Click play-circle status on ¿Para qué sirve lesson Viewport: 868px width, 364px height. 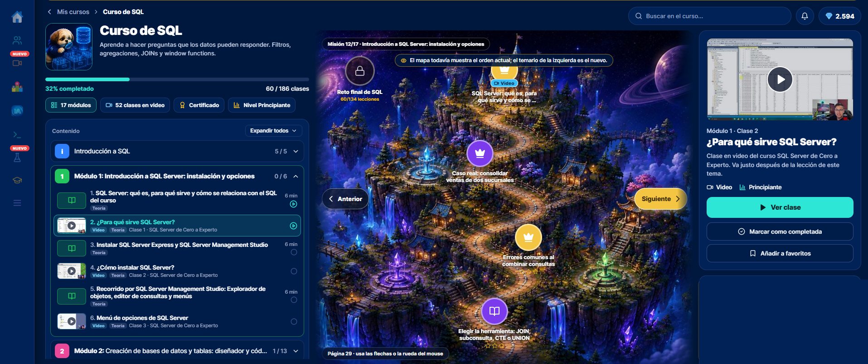[x=293, y=226]
